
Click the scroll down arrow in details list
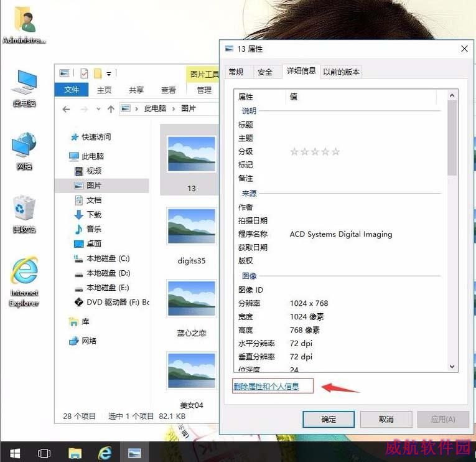[452, 367]
